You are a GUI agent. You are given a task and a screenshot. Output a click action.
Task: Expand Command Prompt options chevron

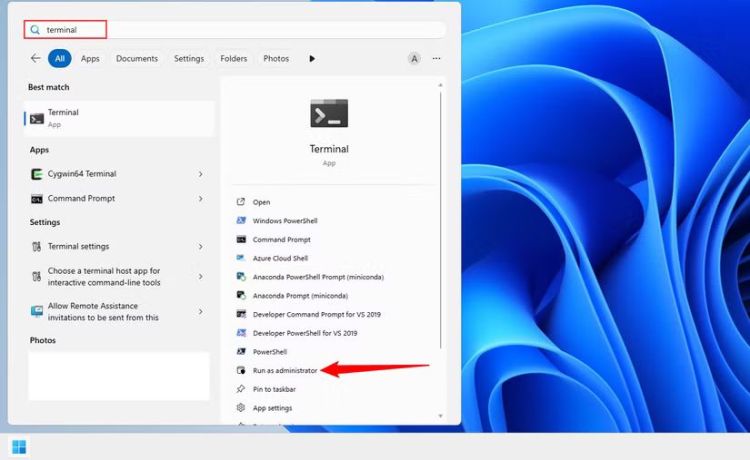200,199
